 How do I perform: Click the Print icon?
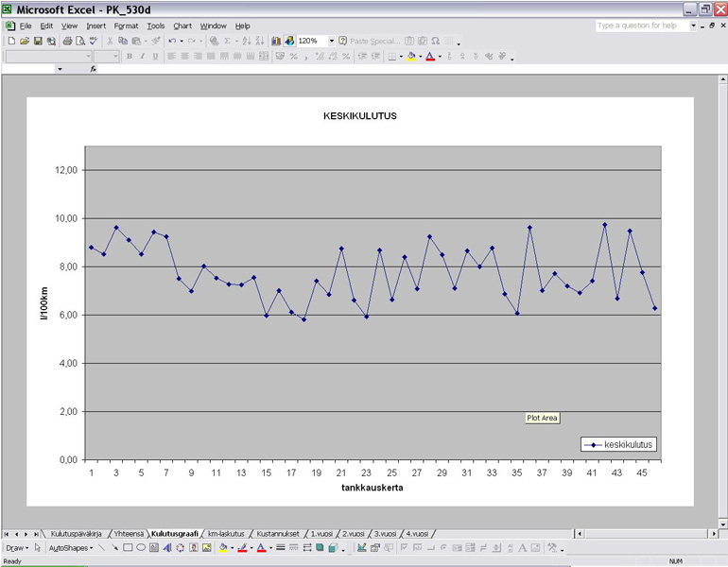click(67, 42)
